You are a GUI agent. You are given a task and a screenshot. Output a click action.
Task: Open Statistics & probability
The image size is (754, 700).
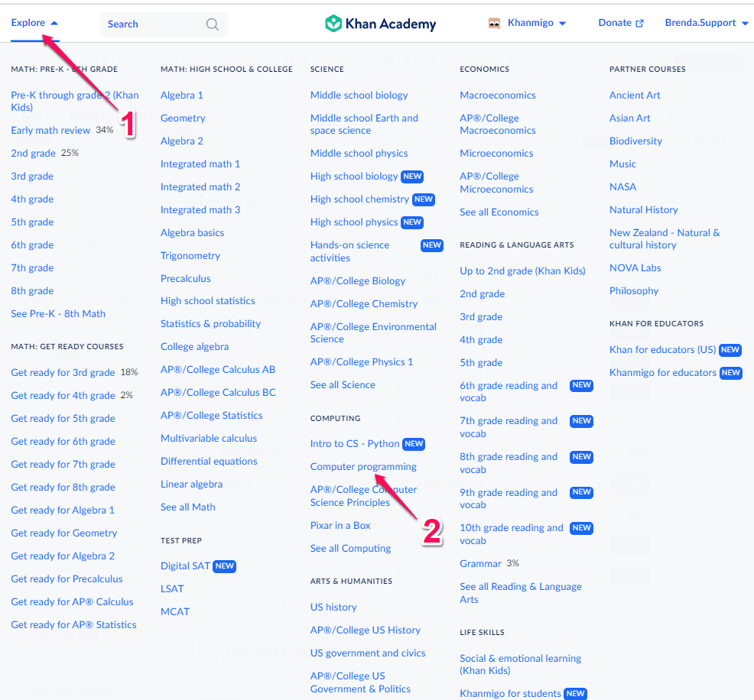point(210,324)
